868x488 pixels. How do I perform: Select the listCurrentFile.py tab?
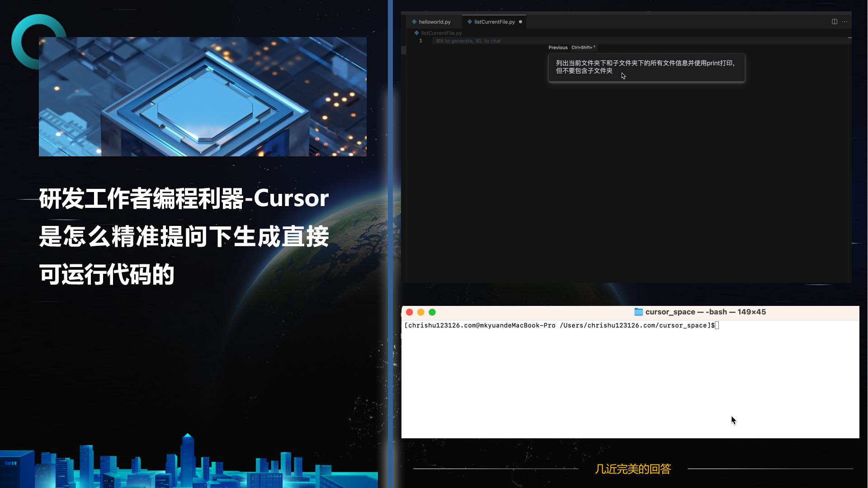tap(494, 22)
